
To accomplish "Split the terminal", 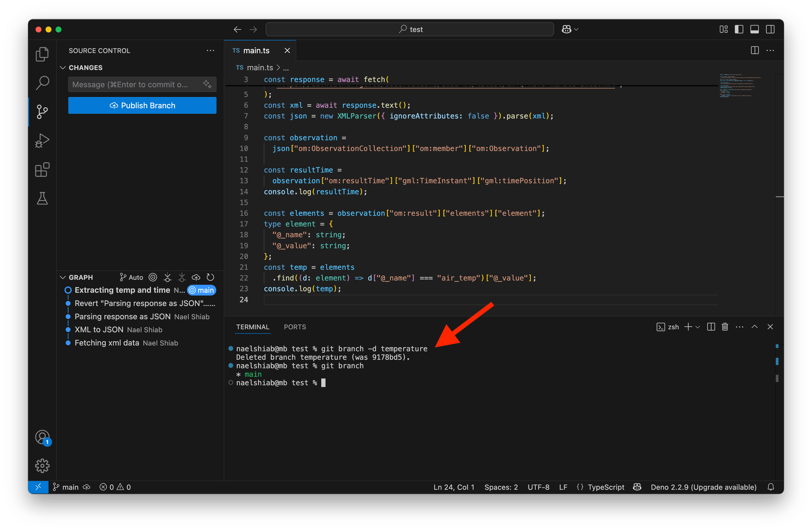I will (x=711, y=327).
